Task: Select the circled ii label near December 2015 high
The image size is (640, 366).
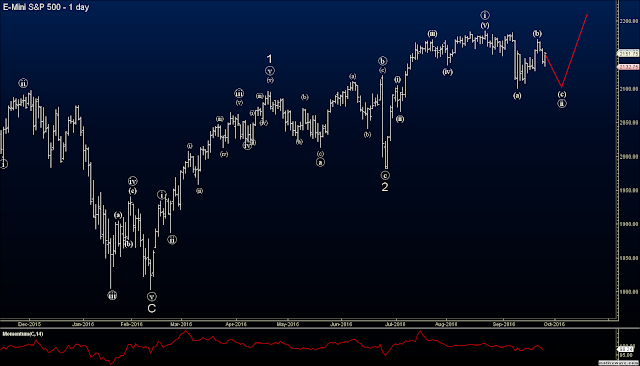Action: [x=23, y=83]
